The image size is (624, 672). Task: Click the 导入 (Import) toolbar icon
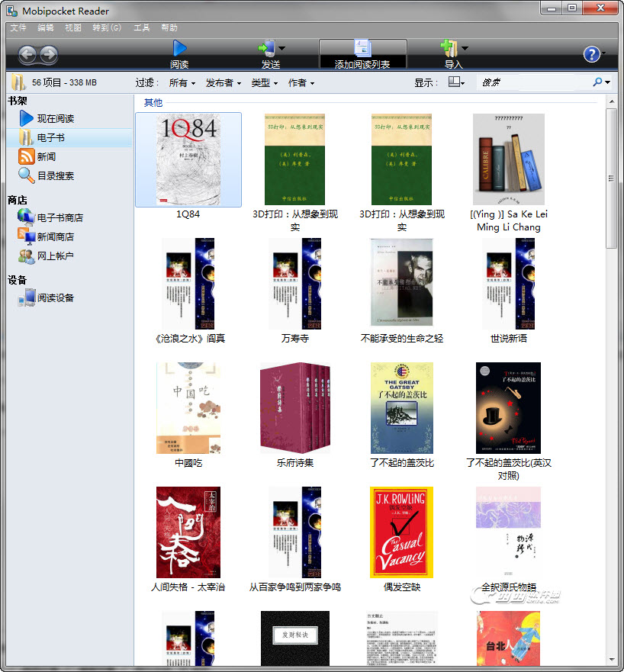tap(449, 49)
